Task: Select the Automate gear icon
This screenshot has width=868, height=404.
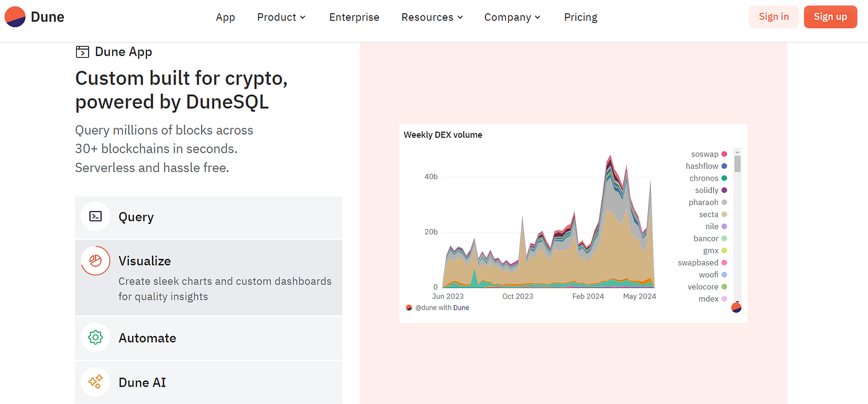Action: (95, 338)
